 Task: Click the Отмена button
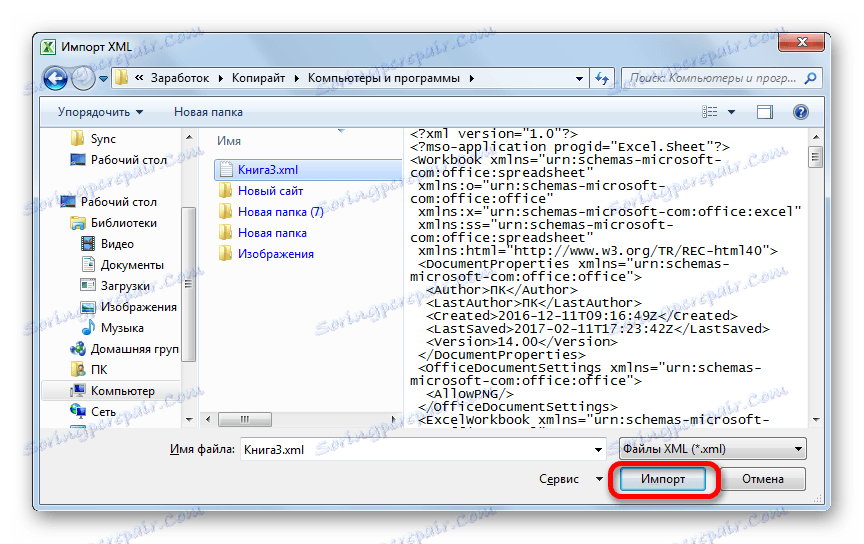coord(763,479)
